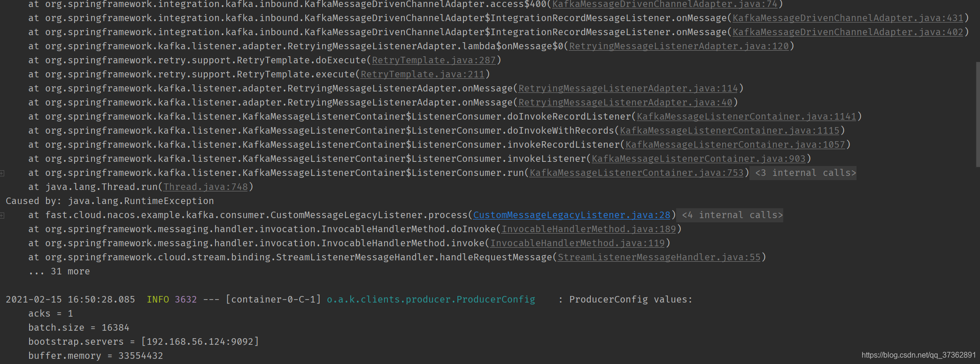Screen dimensions: 980x364
Task: Click the vertical scrollbar thumb of console
Action: coord(978,114)
